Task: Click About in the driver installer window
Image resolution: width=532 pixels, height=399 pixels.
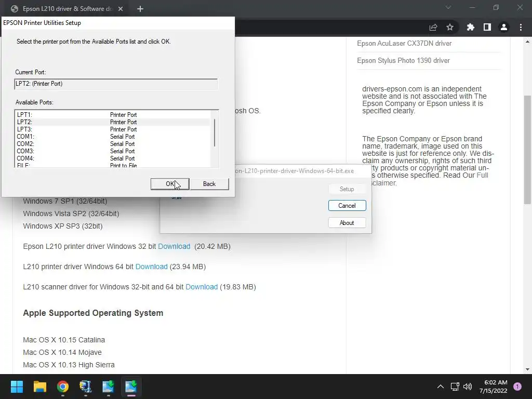Action: (347, 223)
